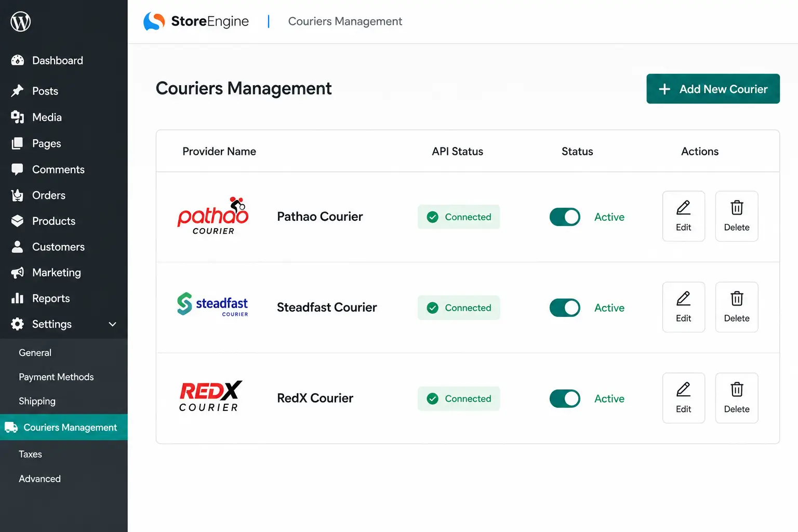The image size is (798, 532).
Task: Click RedX Courier Connected status badge
Action: click(459, 398)
